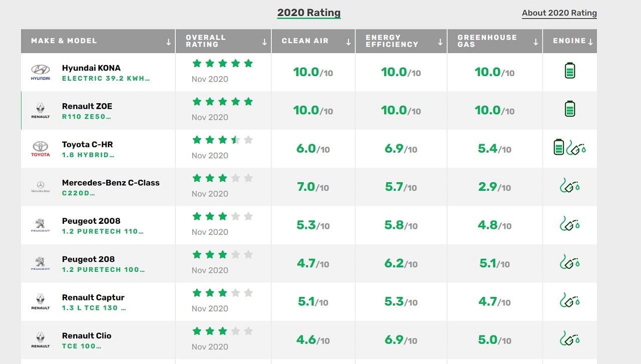Click the Hyundai KONA battery engine icon
The image size is (641, 364).
click(x=570, y=71)
